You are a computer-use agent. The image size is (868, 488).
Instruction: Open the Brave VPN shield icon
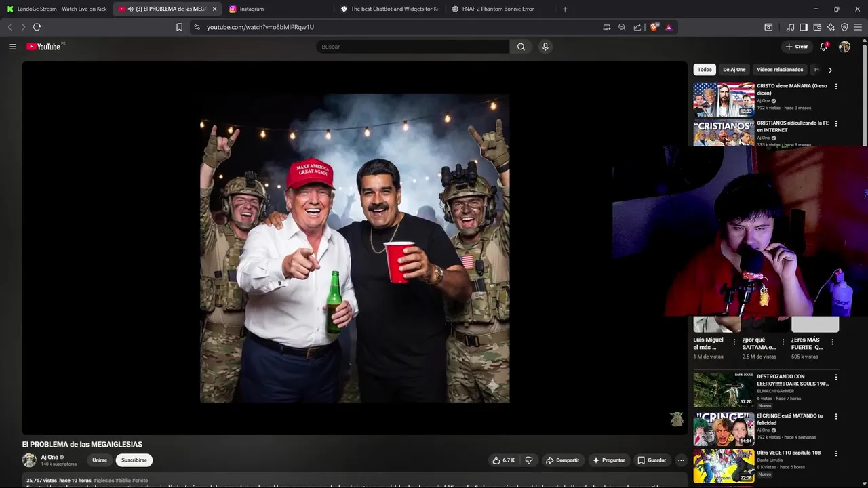coord(844,27)
